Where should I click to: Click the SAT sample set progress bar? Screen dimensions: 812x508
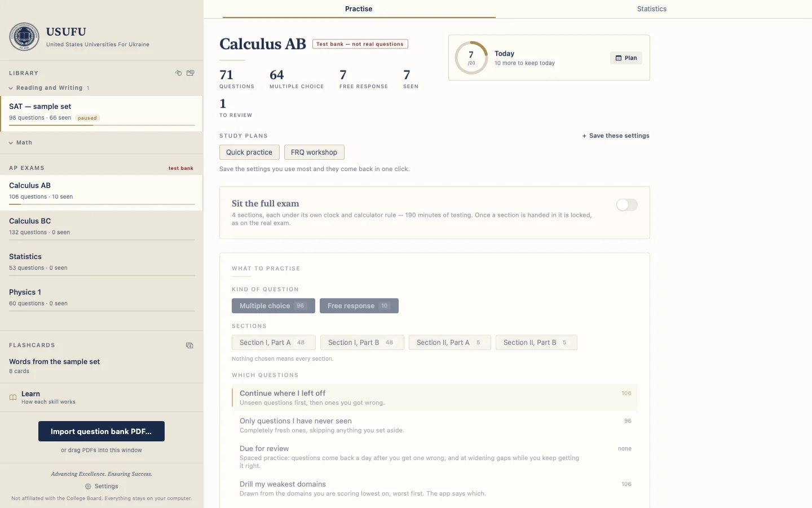pyautogui.click(x=102, y=125)
